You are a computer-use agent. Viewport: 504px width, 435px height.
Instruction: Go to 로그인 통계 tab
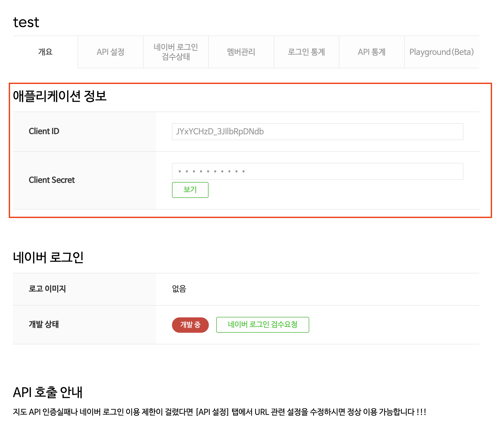coord(307,52)
